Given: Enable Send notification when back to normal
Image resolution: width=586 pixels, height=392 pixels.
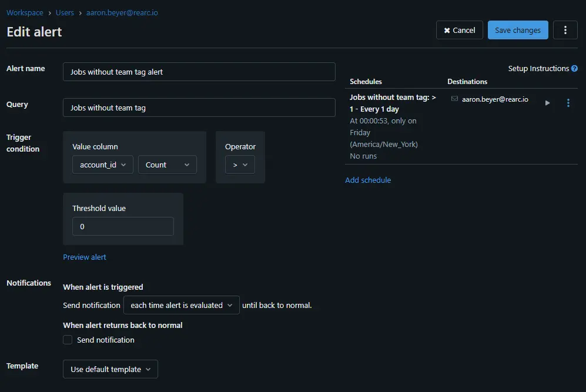Looking at the screenshot, I should [x=68, y=340].
